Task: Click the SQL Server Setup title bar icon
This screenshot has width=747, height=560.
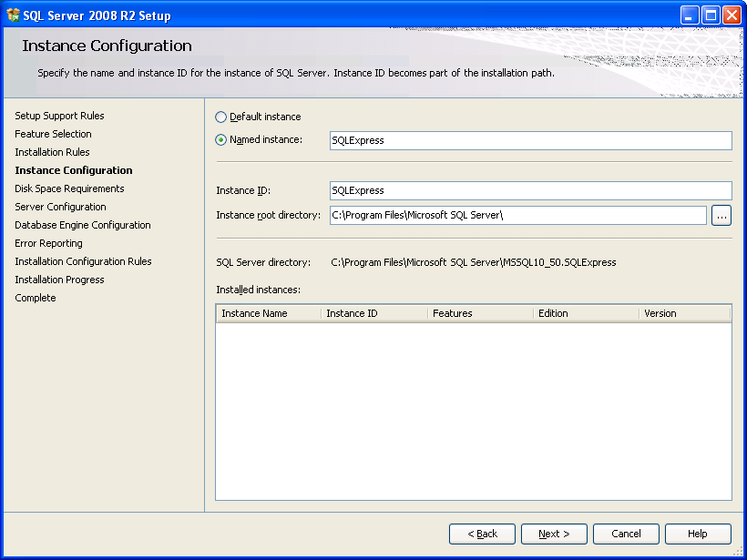Action: pos(14,15)
